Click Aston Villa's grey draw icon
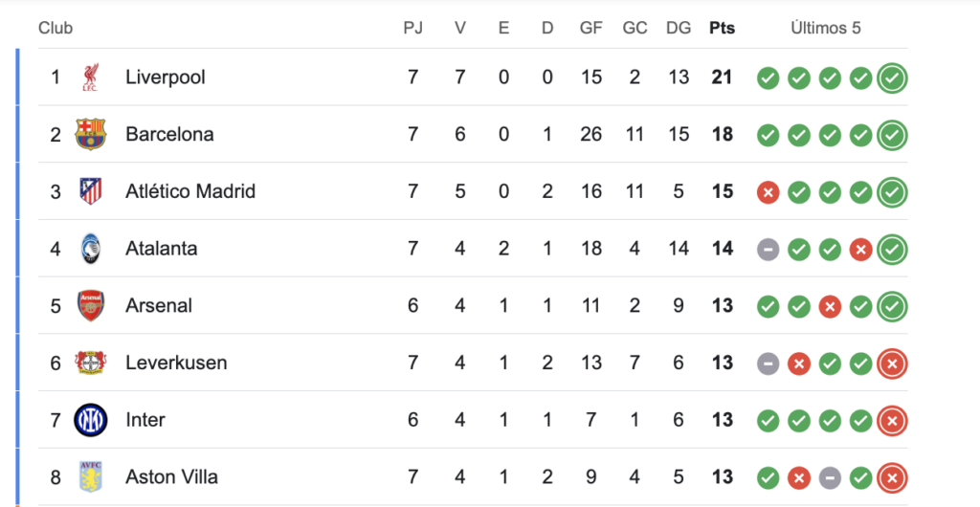The width and height of the screenshot is (980, 507). click(830, 478)
